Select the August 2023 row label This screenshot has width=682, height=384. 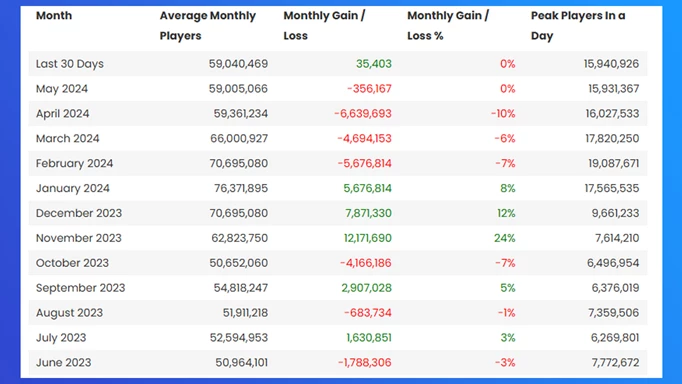(x=69, y=313)
